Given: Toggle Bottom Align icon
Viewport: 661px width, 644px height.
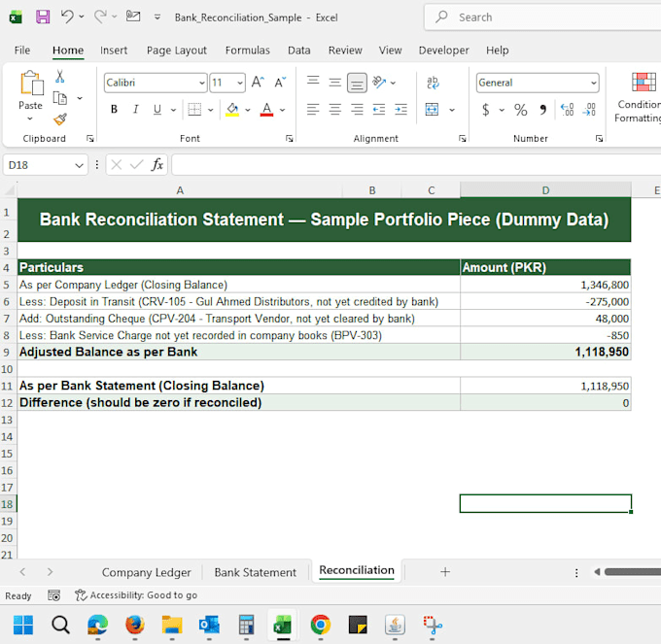Looking at the screenshot, I should tap(357, 83).
